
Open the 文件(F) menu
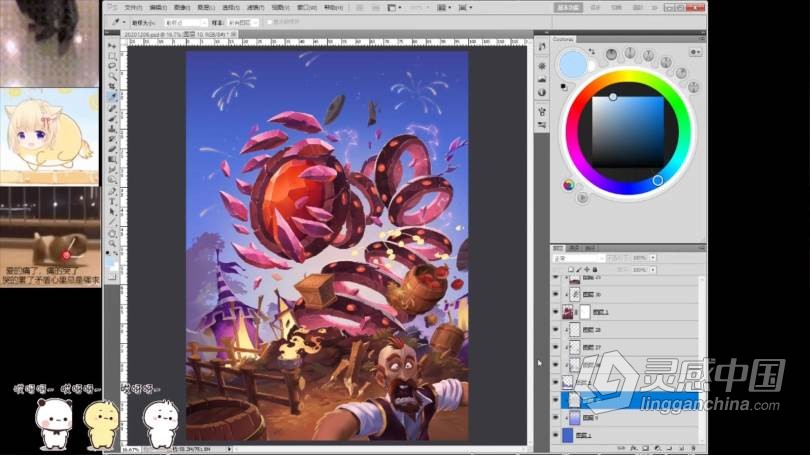tap(133, 8)
